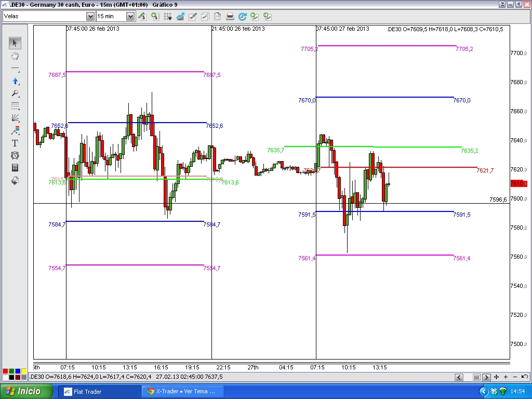Image resolution: width=532 pixels, height=399 pixels.
Task: Activate the hand pan tool
Action: coord(15,56)
